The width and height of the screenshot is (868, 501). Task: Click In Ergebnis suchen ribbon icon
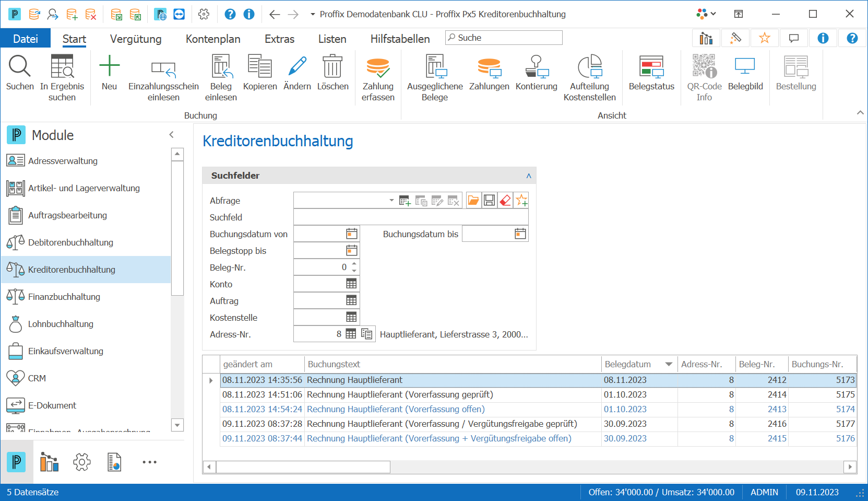(x=62, y=66)
